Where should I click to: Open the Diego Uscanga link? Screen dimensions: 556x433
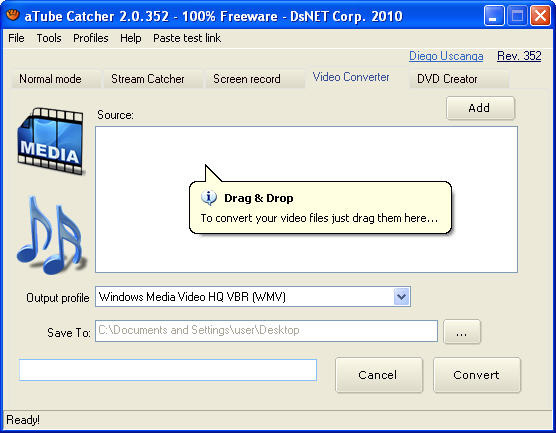coord(446,56)
